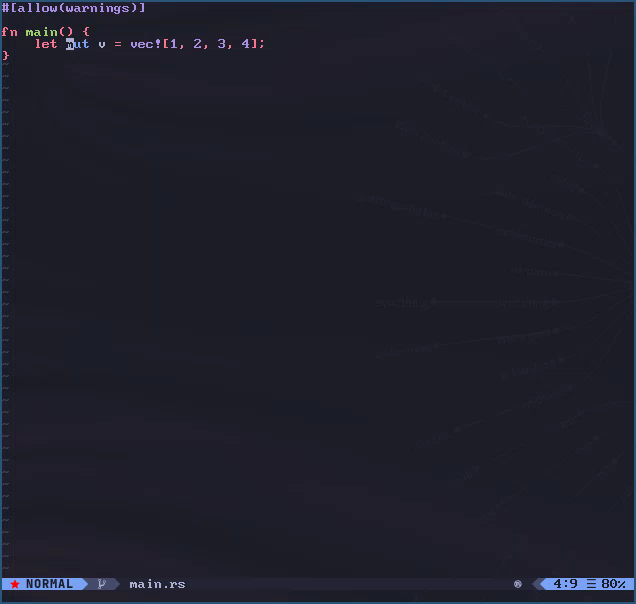Place cursor on #[allow(warnings)] attribute
The image size is (636, 604).
[73, 8]
